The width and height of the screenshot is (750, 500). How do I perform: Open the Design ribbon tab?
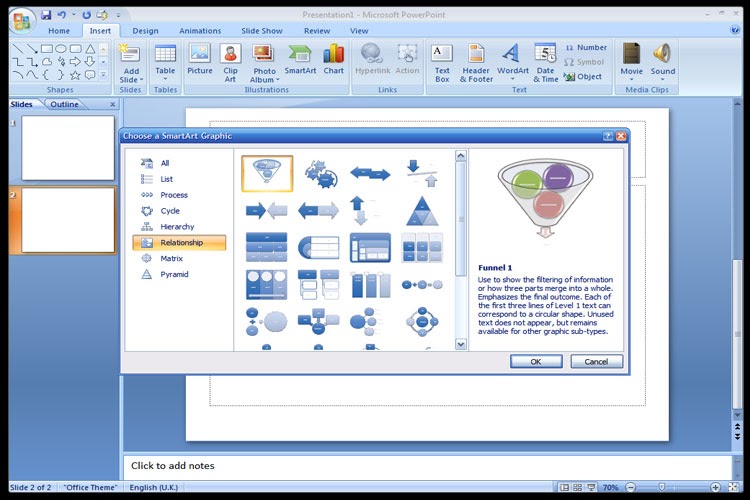(145, 31)
